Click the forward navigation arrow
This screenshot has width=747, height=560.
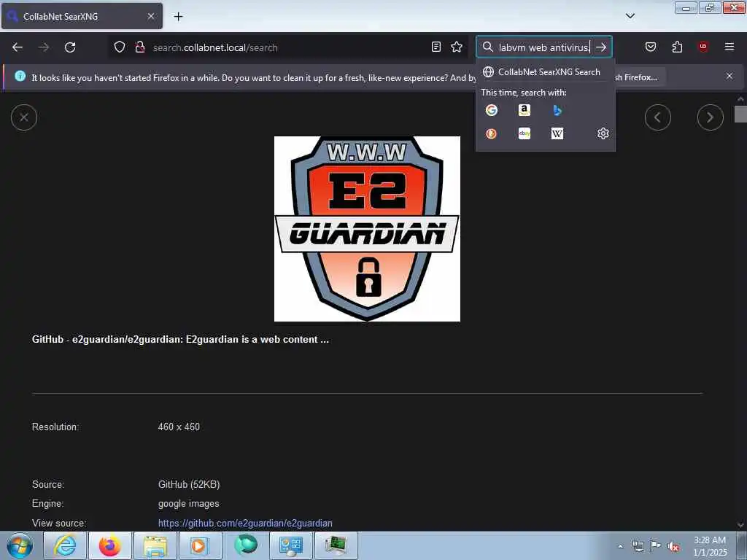(x=44, y=47)
